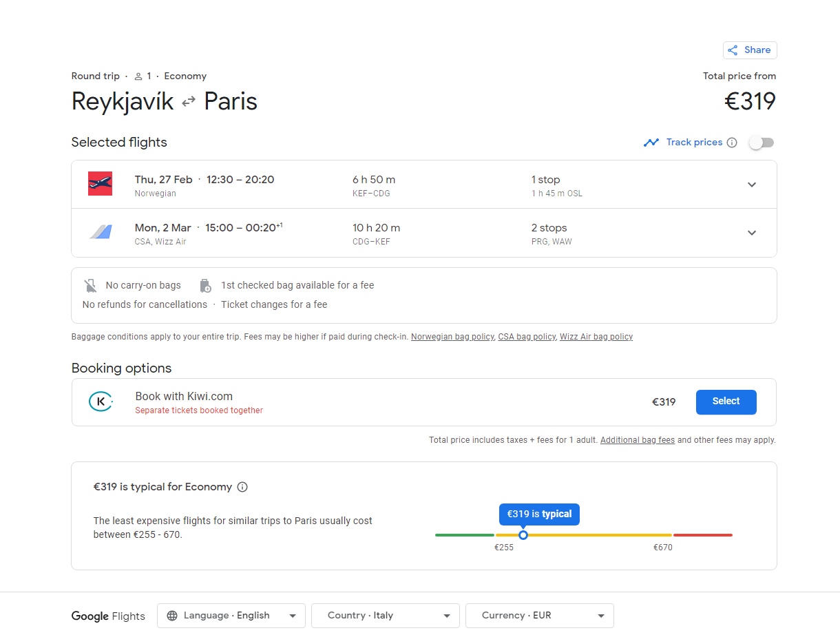
Task: Click the No refunds for cancellations text
Action: pos(145,304)
